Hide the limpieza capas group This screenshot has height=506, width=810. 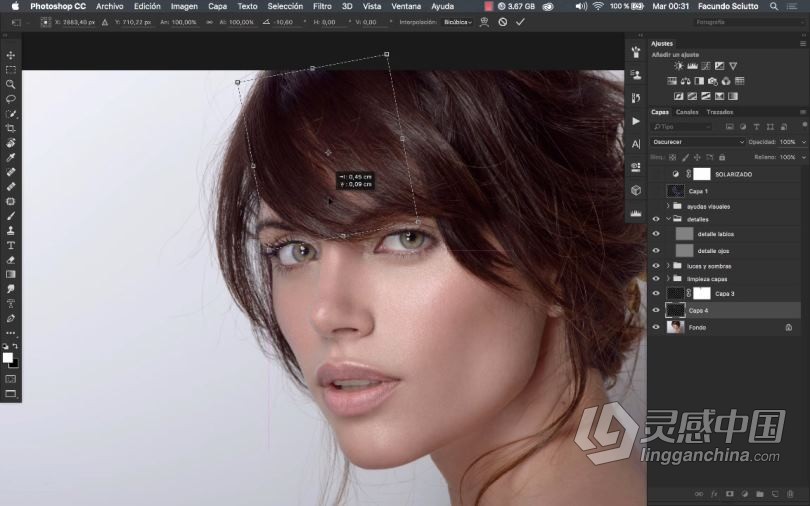[x=656, y=279]
